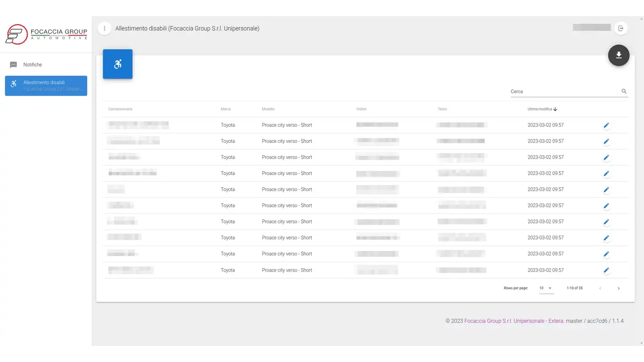The height and width of the screenshot is (362, 644).
Task: Sort table by Modello column header
Action: (x=268, y=109)
